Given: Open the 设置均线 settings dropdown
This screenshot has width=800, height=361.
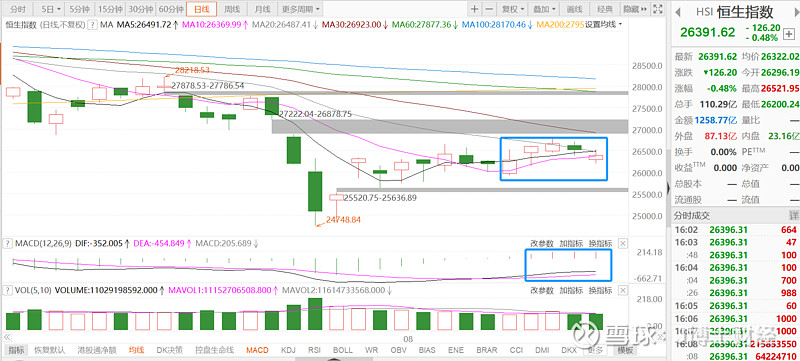Looking at the screenshot, I should [604, 24].
